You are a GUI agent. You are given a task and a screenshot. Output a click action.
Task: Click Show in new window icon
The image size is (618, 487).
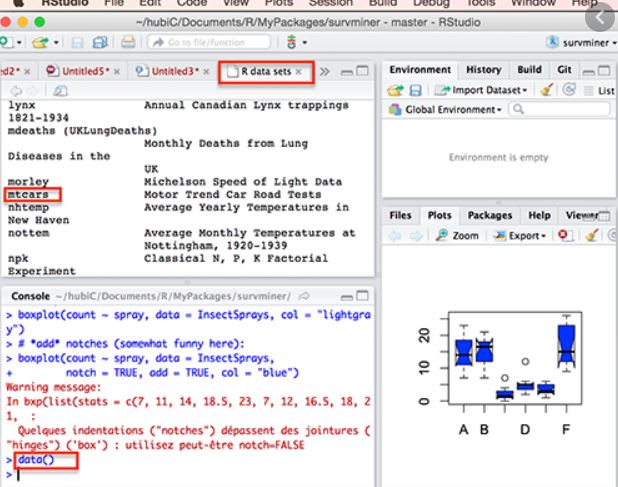pos(60,91)
